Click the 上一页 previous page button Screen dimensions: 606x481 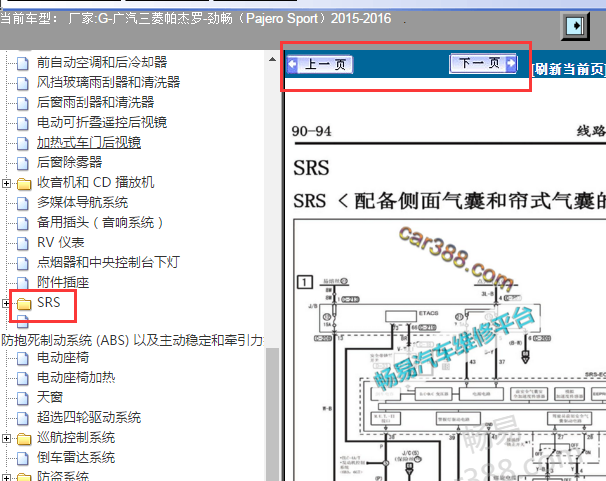320,65
